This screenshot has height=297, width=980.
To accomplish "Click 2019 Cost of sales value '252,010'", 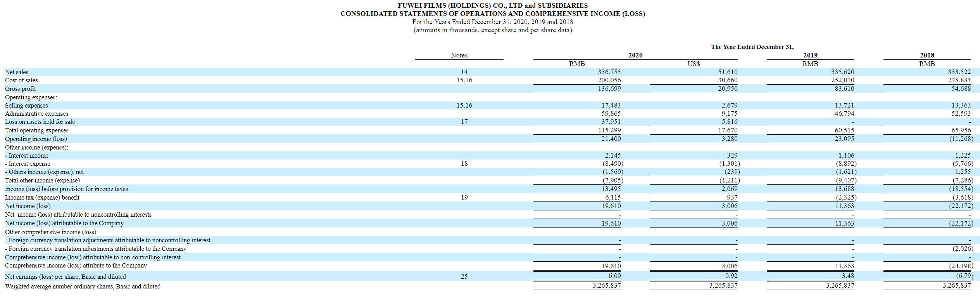I will (x=843, y=80).
